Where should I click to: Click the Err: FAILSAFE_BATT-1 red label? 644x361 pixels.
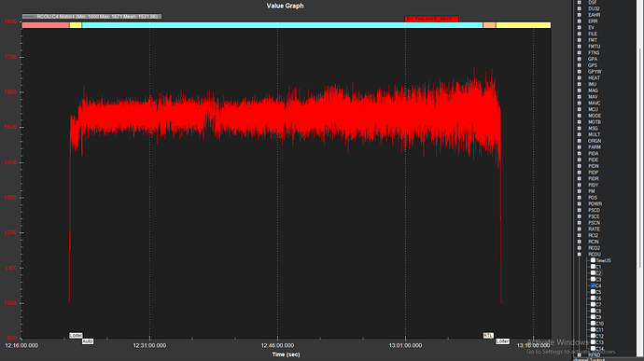click(431, 19)
